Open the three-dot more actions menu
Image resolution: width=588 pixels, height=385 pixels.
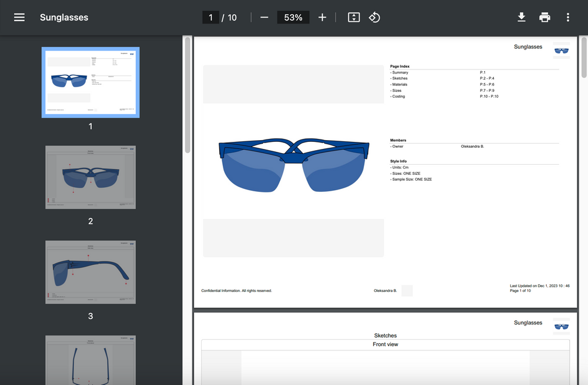[567, 17]
